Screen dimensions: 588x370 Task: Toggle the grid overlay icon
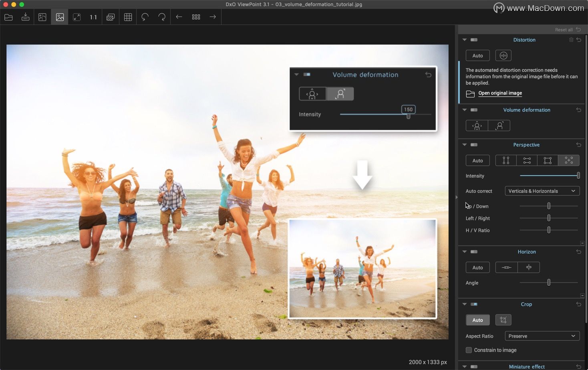click(x=128, y=17)
